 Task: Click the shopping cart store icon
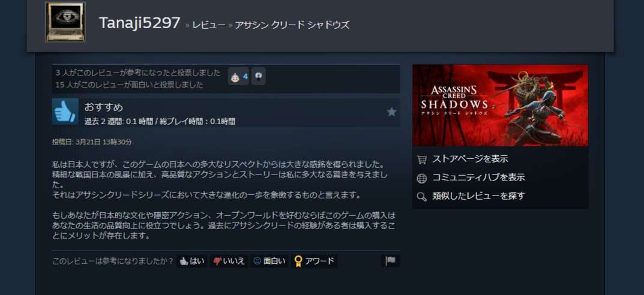coord(422,159)
